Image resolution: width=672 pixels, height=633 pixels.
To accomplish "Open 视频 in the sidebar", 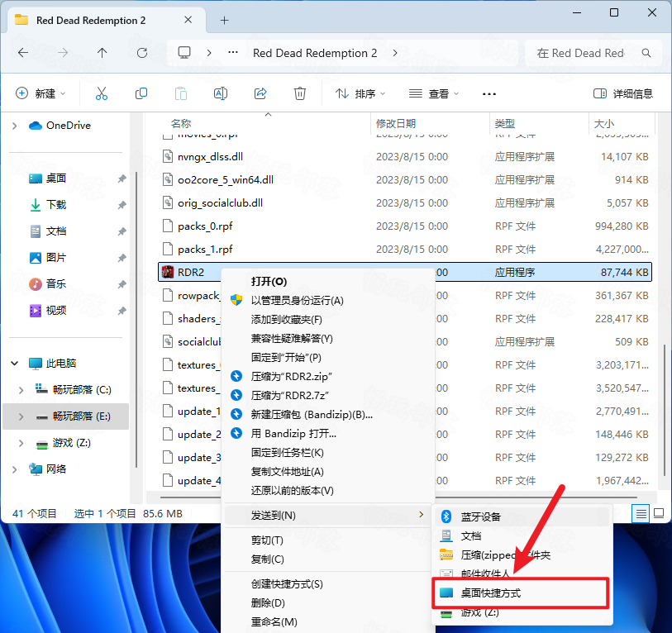I will [55, 310].
